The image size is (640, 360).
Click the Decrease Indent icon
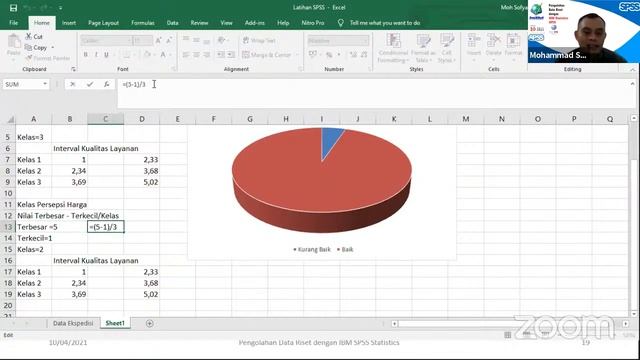[220, 55]
